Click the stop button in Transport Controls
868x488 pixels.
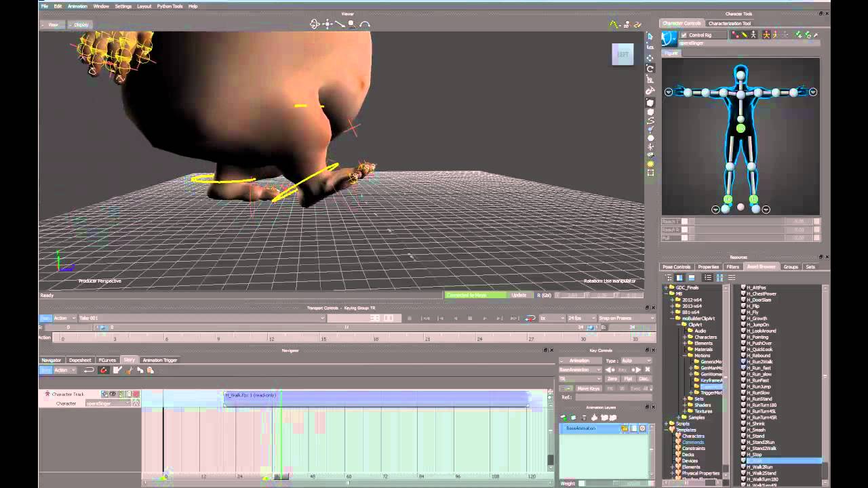[469, 318]
